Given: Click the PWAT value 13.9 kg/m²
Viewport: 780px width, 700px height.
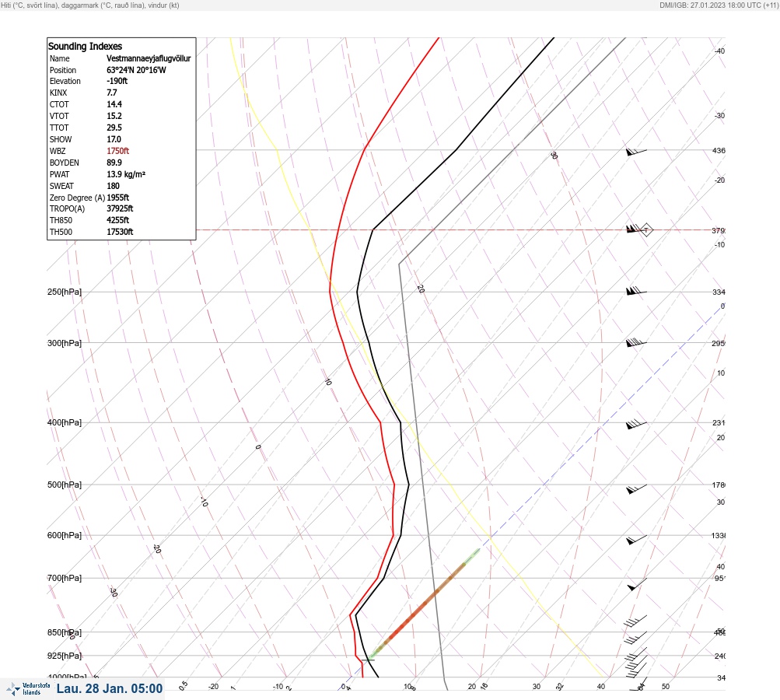Looking at the screenshot, I should point(126,174).
